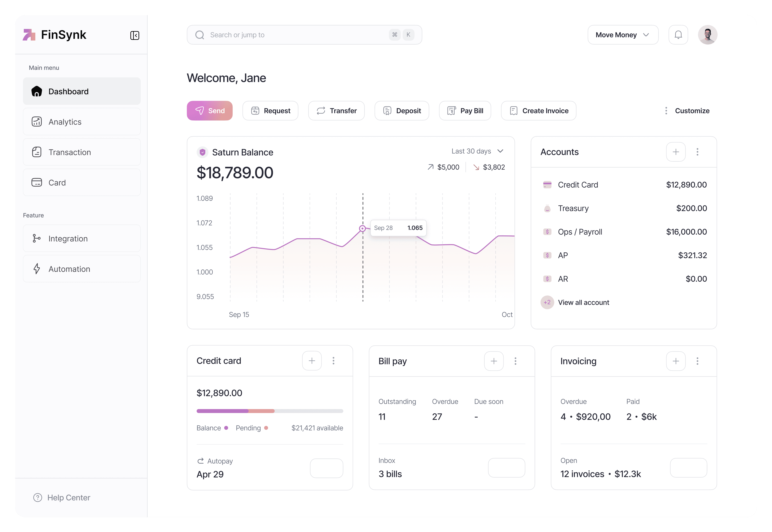772x532 pixels.
Task: Click the Create Invoice button
Action: click(538, 110)
